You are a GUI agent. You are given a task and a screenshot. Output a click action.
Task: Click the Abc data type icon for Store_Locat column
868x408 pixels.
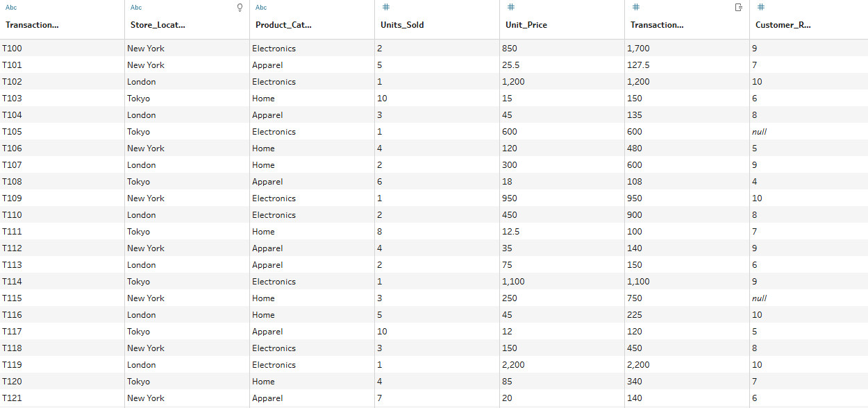[136, 8]
